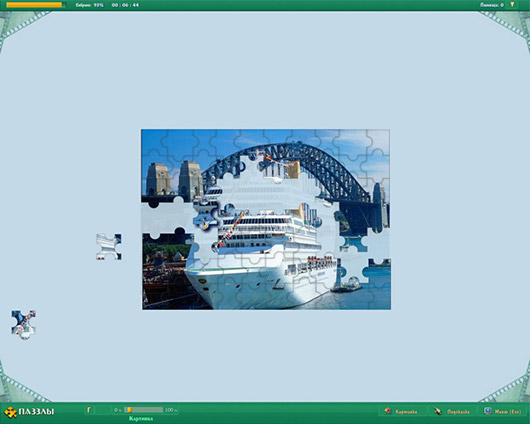Click the orange slider handle near 0%

click(x=128, y=410)
